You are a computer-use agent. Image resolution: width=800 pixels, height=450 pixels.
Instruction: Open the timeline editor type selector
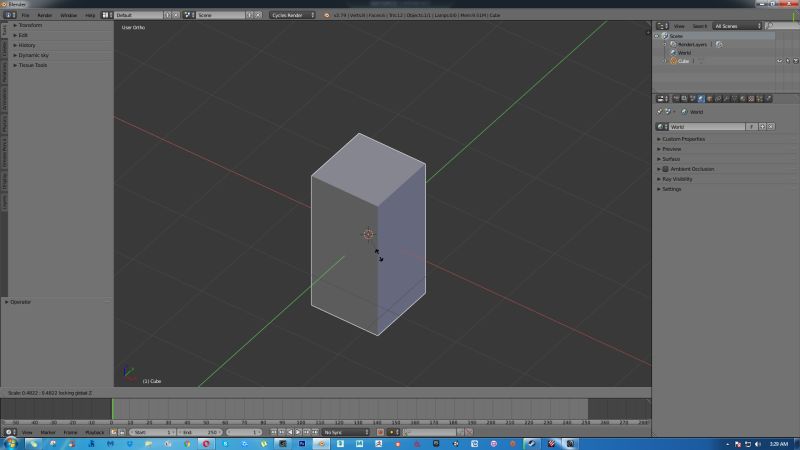click(10, 432)
